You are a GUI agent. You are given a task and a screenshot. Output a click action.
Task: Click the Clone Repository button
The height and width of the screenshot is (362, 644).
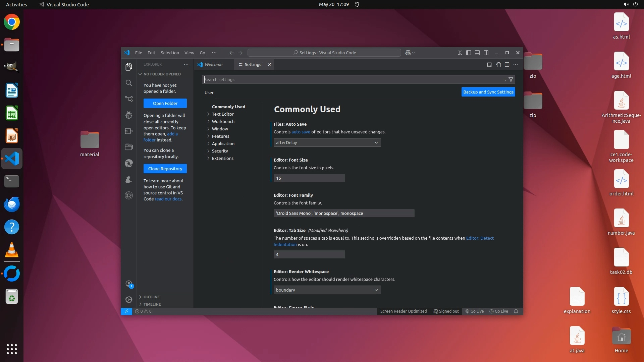pyautogui.click(x=165, y=169)
